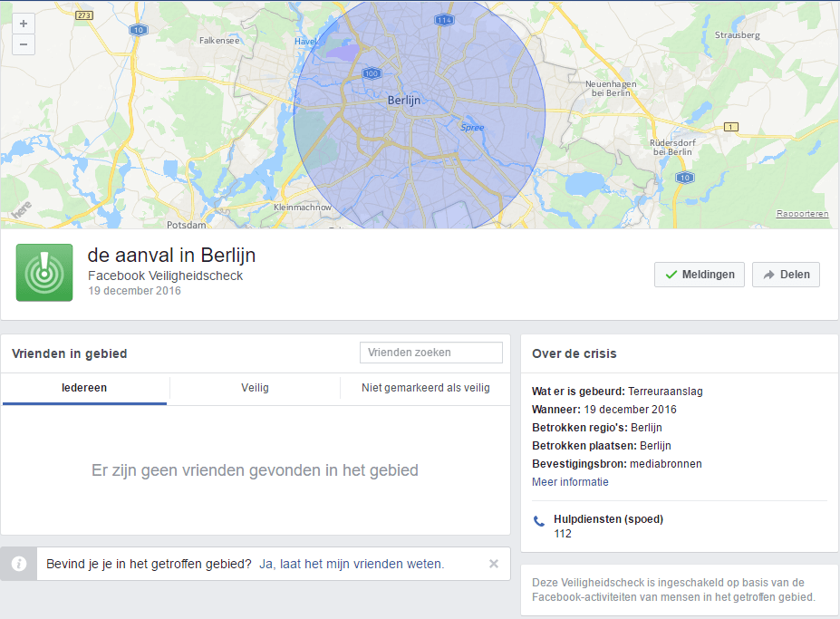Click the info icon beside Bevind je

19,564
